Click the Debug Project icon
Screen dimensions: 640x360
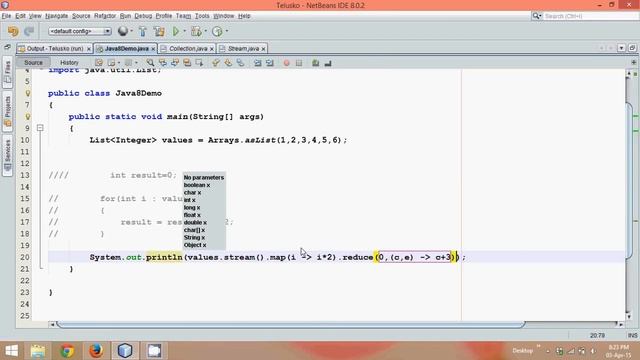point(196,31)
